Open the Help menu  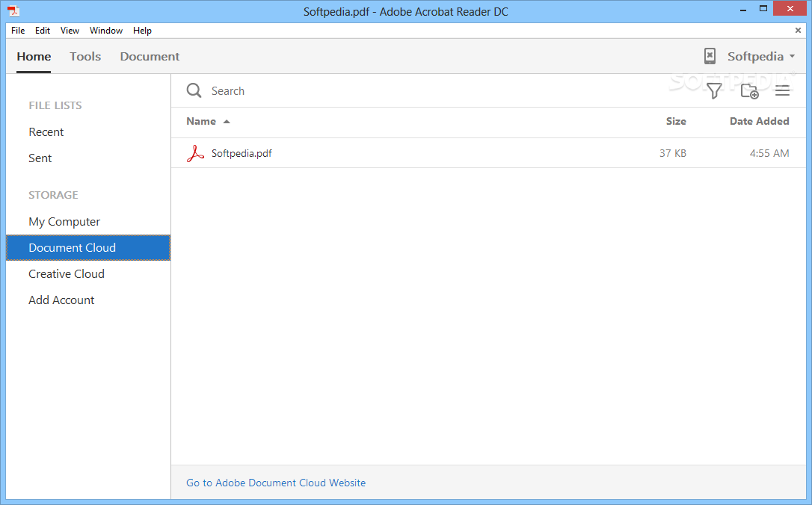(x=142, y=31)
